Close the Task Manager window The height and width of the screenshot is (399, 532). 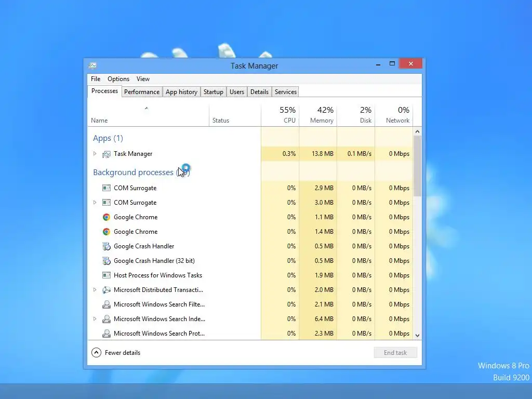(x=410, y=63)
